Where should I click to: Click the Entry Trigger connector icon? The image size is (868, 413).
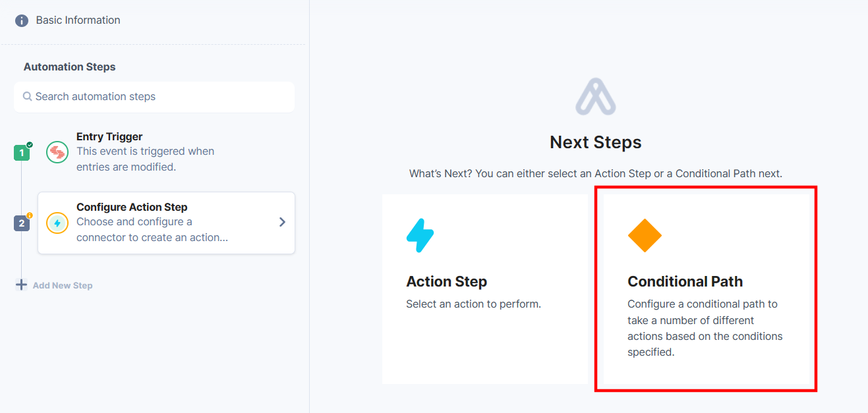[x=57, y=152]
